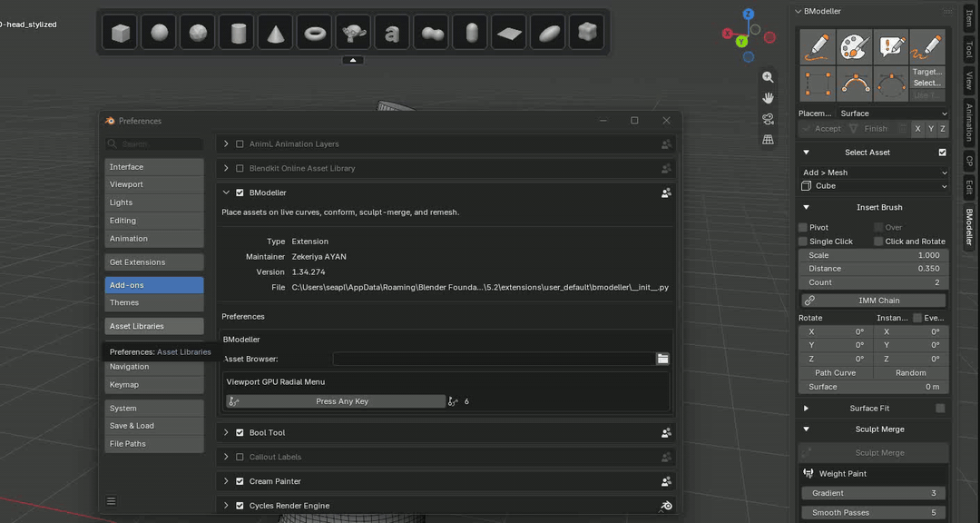Switch perspective/orthographic with the grid icon
This screenshot has height=523, width=980.
[x=769, y=140]
